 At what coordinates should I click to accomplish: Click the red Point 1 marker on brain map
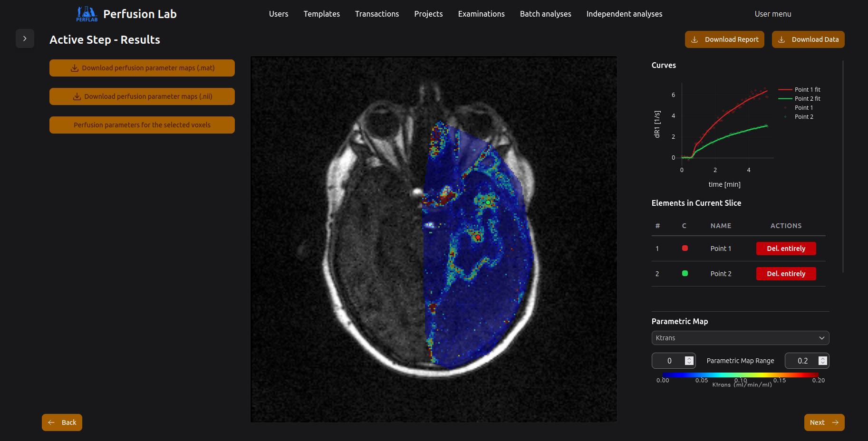point(478,237)
